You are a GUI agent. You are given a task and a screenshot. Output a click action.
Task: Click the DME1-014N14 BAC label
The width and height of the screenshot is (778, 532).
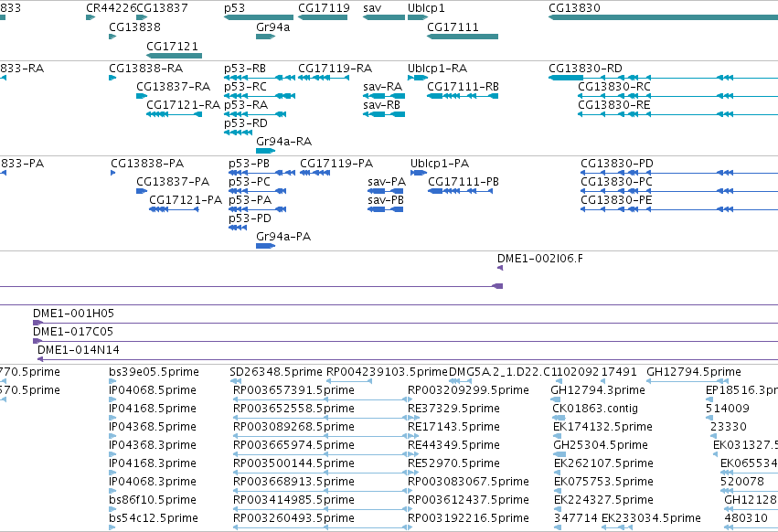(x=79, y=350)
